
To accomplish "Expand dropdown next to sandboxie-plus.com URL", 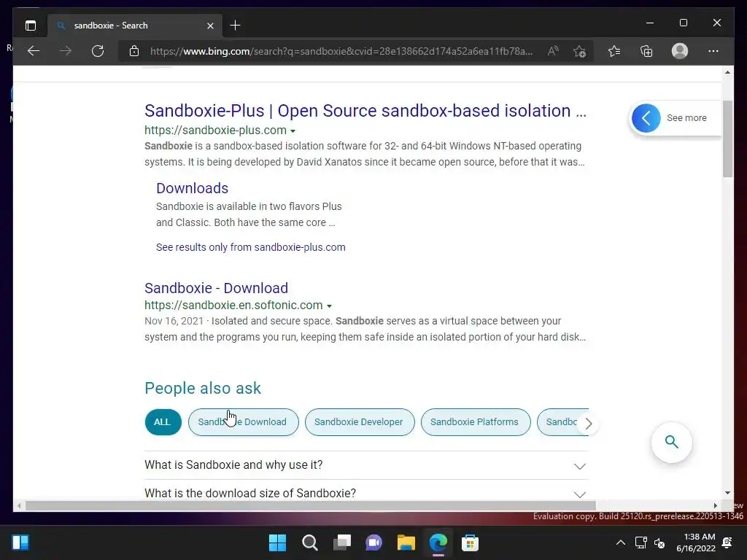I will pyautogui.click(x=293, y=131).
